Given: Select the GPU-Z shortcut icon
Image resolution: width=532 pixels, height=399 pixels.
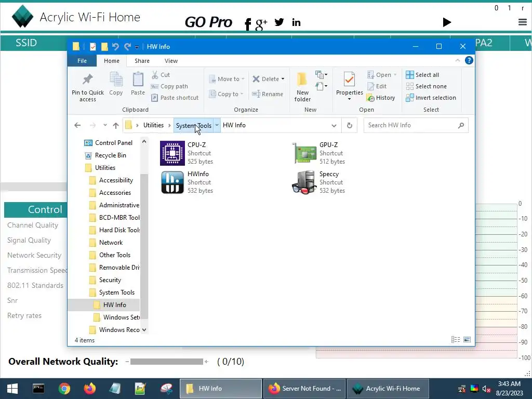Looking at the screenshot, I should pyautogui.click(x=304, y=153).
